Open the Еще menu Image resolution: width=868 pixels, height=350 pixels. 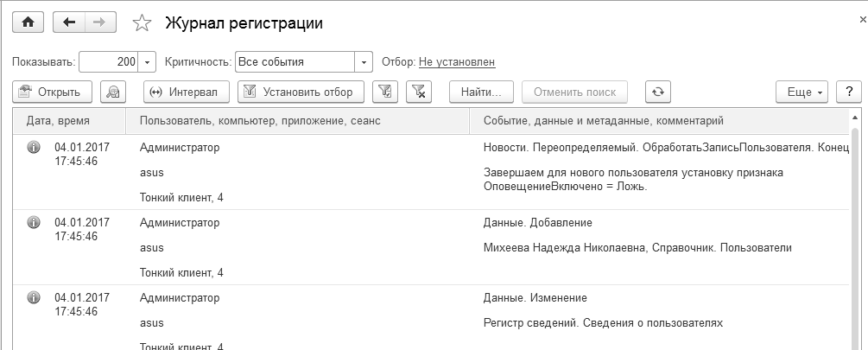pyautogui.click(x=802, y=92)
